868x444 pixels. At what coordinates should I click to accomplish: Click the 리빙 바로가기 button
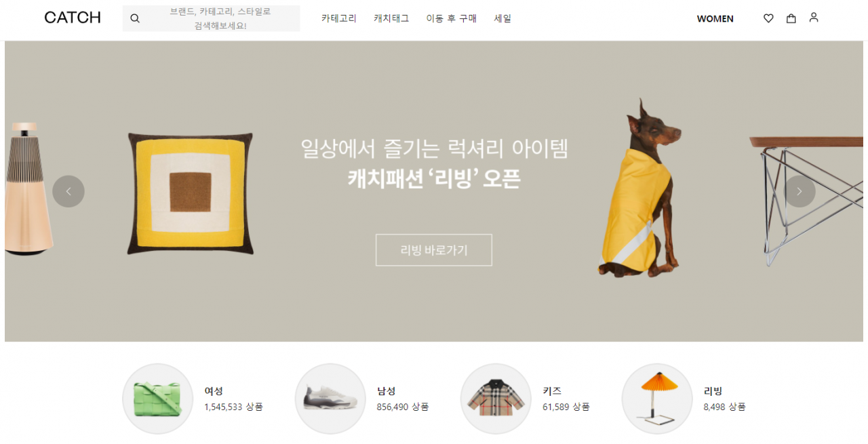(434, 250)
